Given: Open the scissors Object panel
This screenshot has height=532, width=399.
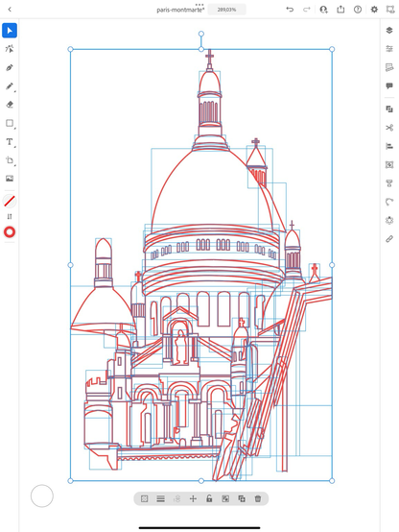Looking at the screenshot, I should pos(389,128).
